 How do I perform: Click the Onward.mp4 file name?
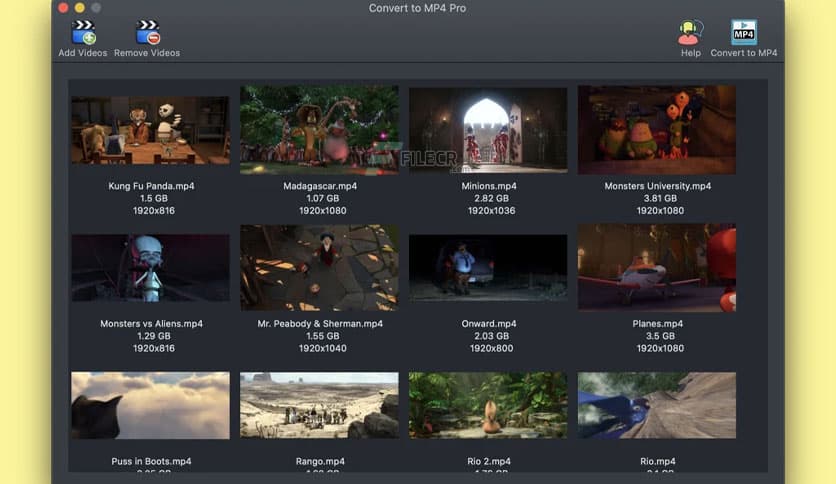489,324
